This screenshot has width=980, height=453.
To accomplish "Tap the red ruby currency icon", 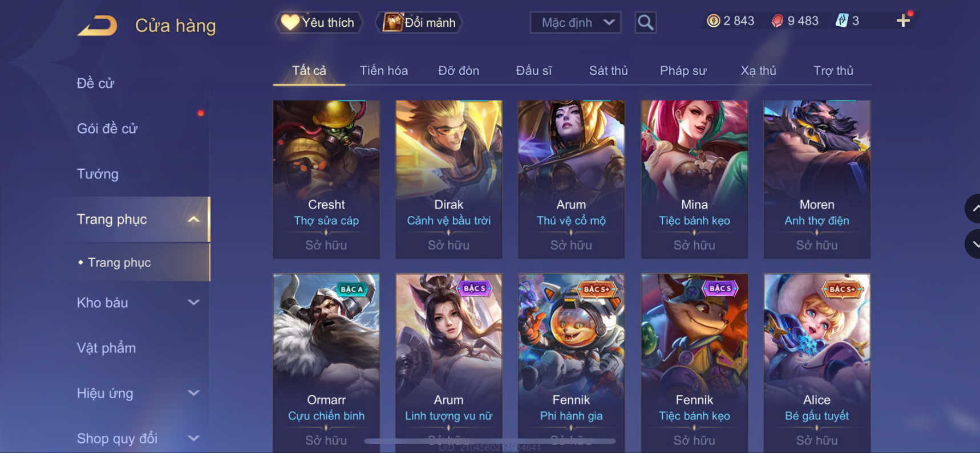I will coord(777,21).
